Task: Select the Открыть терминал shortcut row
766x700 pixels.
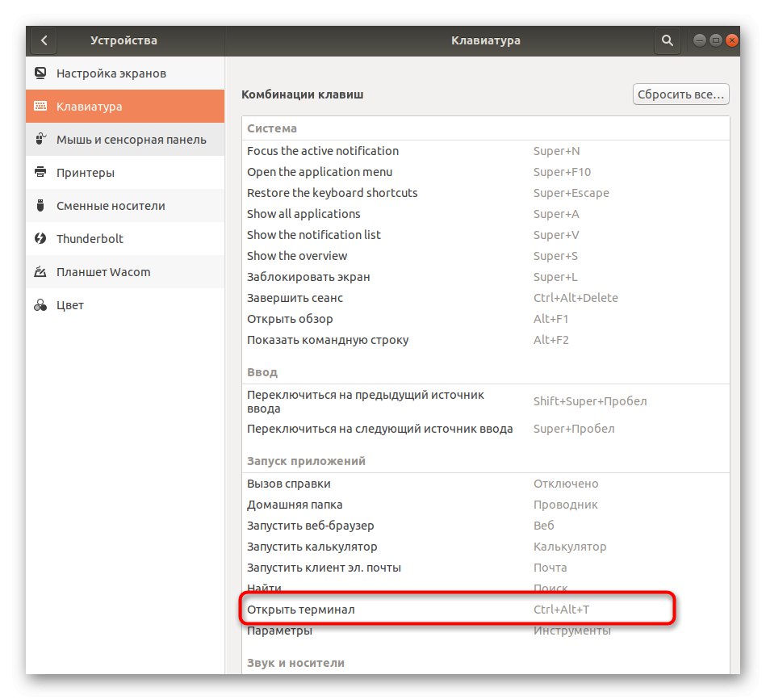Action: point(457,610)
